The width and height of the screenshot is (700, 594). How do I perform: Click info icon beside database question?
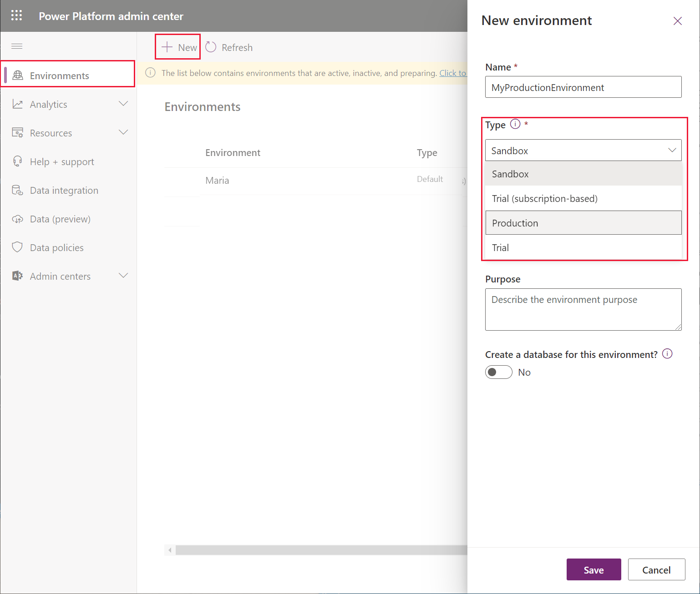[667, 354]
